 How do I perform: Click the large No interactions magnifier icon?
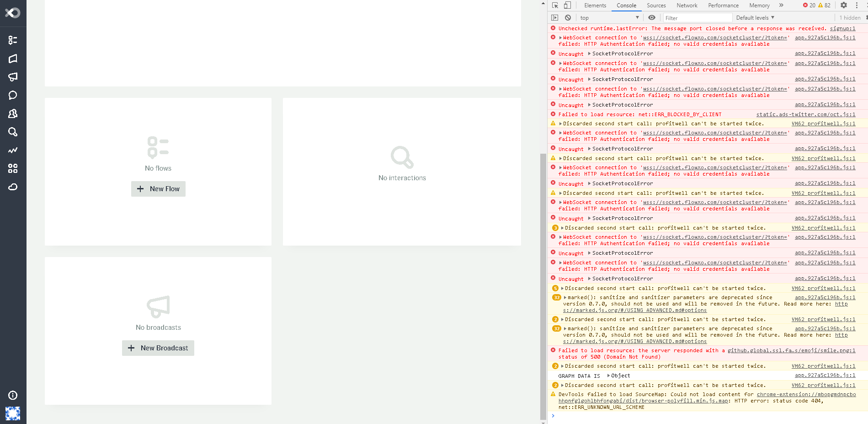402,157
